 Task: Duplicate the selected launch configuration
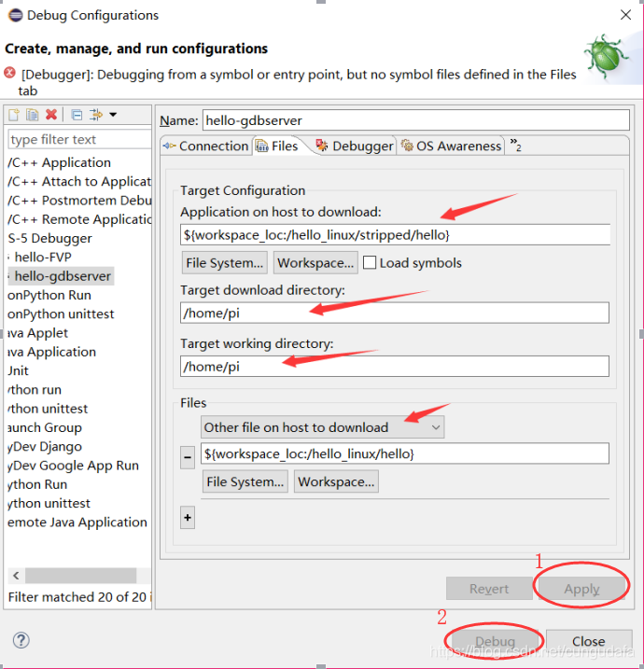33,115
